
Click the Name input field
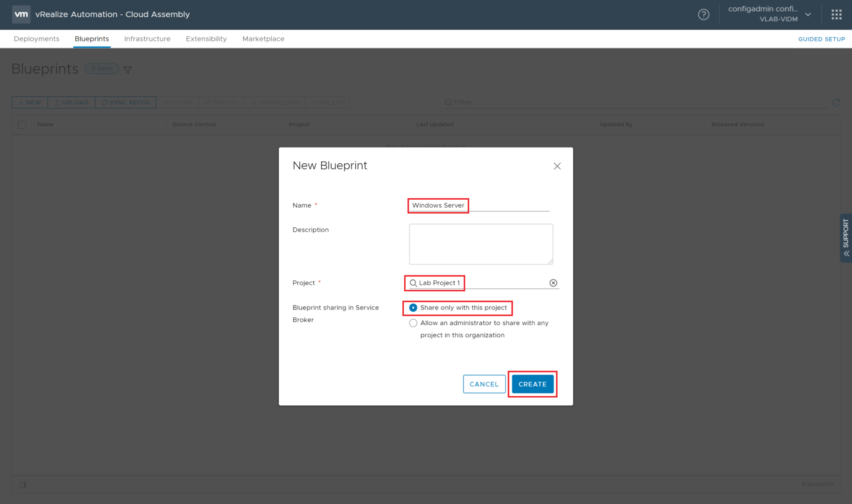[x=479, y=205]
